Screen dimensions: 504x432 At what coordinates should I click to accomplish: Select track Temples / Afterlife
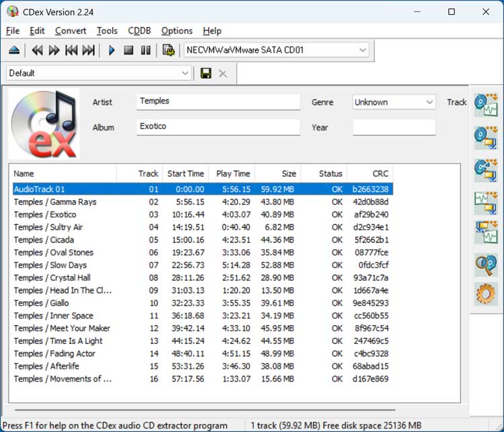click(203, 366)
